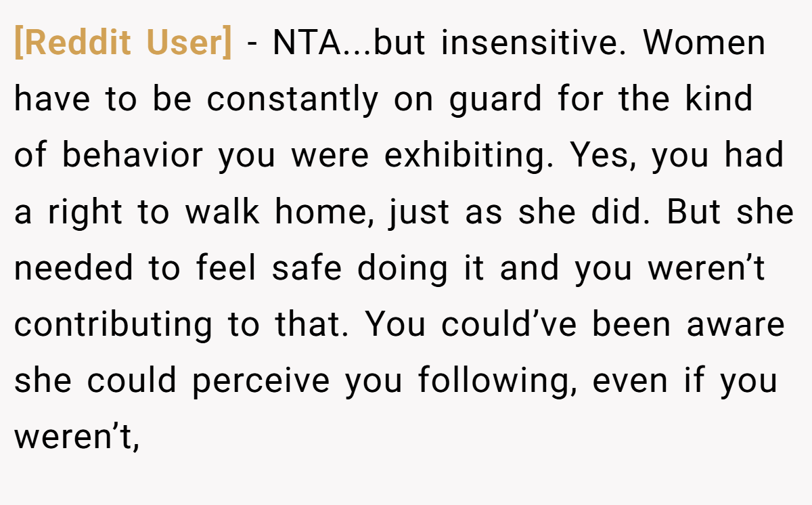Select the word "following," in seventh line
The height and width of the screenshot is (505, 812).
499,382
